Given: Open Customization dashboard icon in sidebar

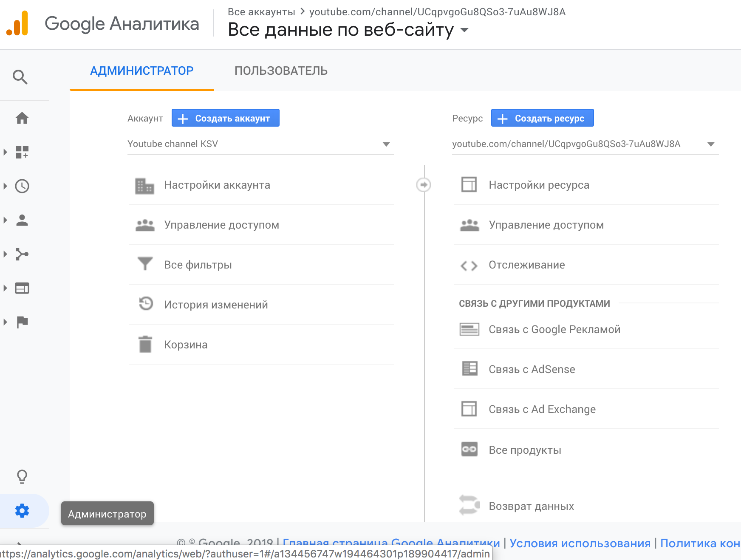Looking at the screenshot, I should click(22, 152).
